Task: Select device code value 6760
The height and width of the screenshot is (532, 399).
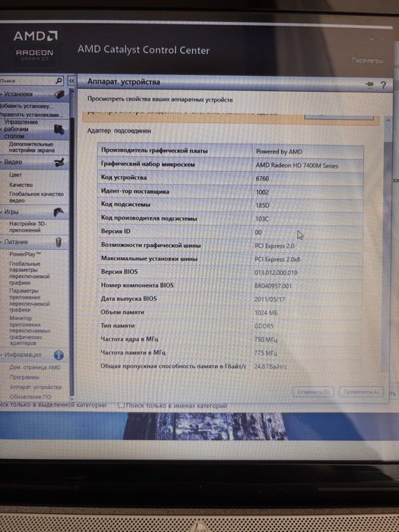Action: (x=262, y=179)
